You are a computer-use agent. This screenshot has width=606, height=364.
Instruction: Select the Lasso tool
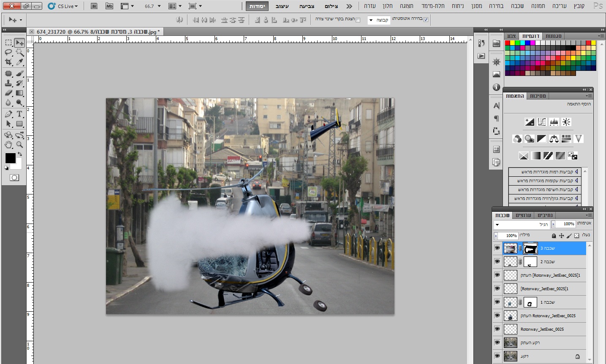pyautogui.click(x=8, y=52)
